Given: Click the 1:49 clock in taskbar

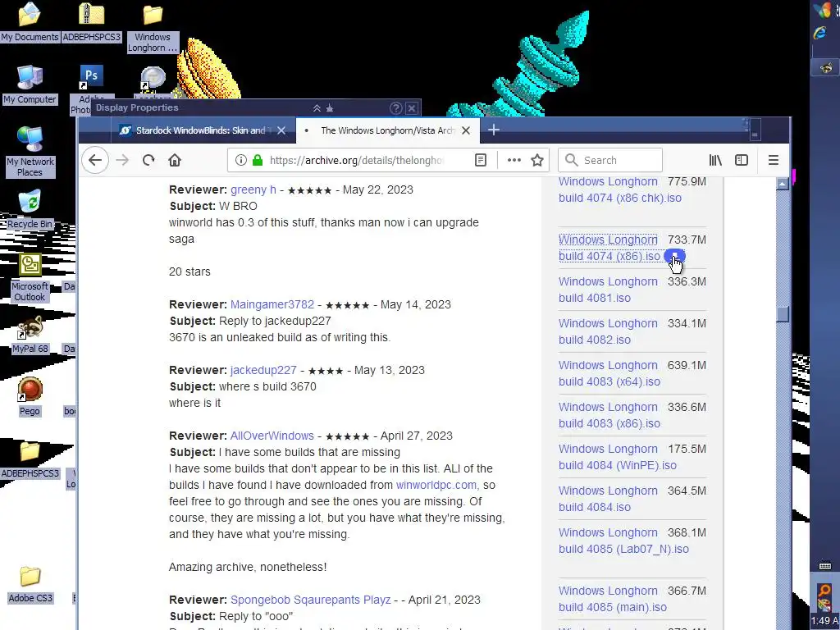Looking at the screenshot, I should click(x=825, y=621).
